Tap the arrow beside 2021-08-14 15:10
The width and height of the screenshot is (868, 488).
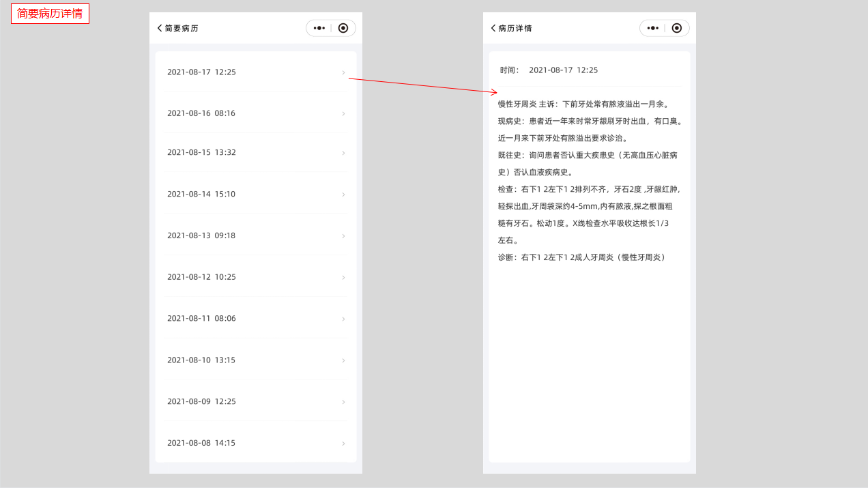click(343, 195)
